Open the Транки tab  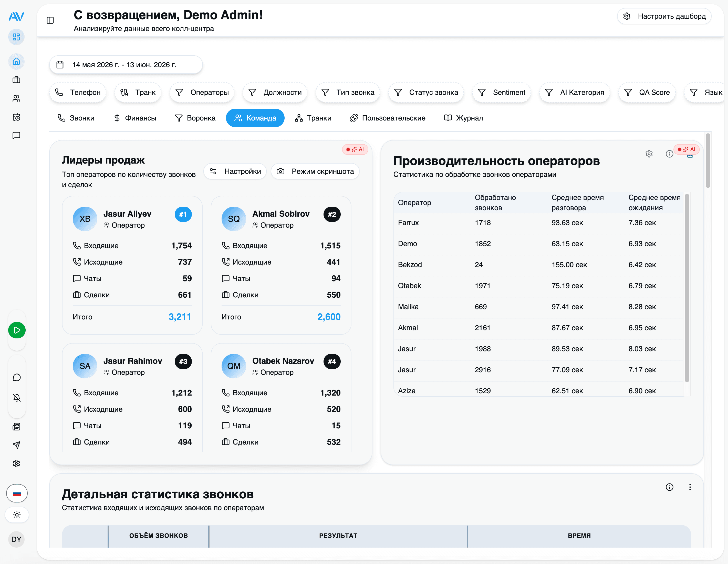(313, 118)
